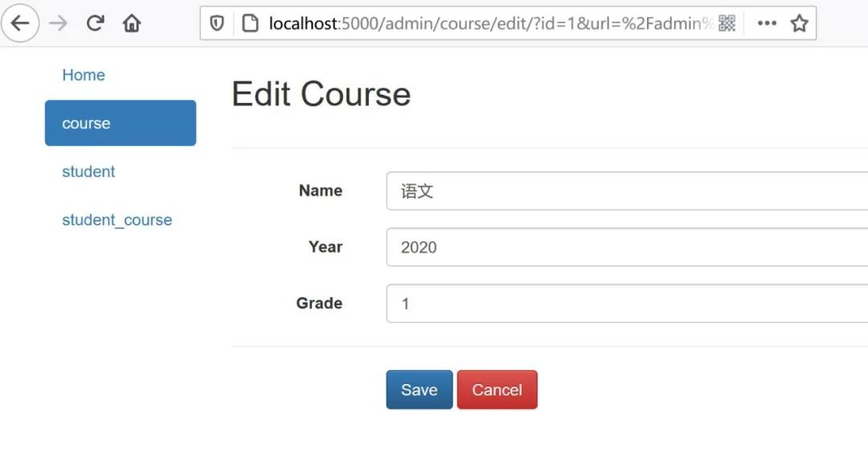868x453 pixels.
Task: Bookmark this page with the star
Action: pos(799,23)
